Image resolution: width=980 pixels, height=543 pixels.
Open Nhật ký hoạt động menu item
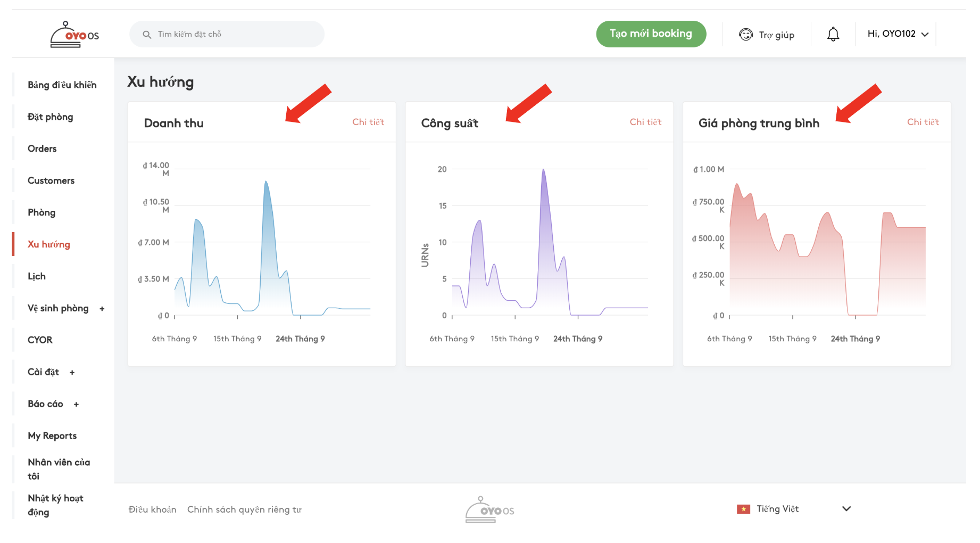tap(56, 505)
